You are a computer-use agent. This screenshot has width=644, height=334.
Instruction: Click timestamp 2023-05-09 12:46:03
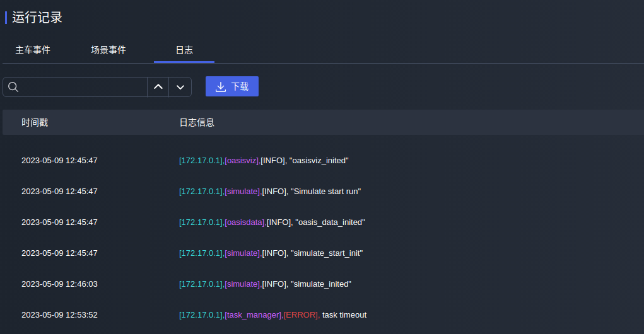click(59, 284)
